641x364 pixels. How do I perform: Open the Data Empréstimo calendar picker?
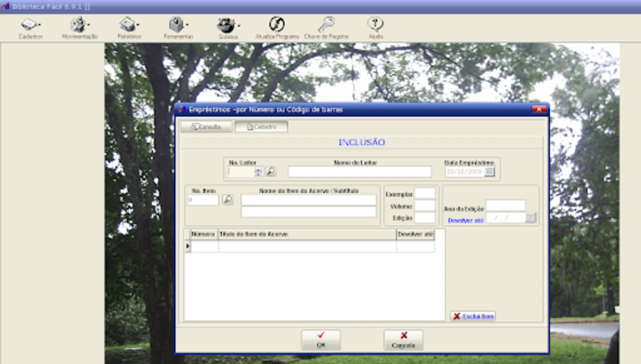[x=489, y=171]
